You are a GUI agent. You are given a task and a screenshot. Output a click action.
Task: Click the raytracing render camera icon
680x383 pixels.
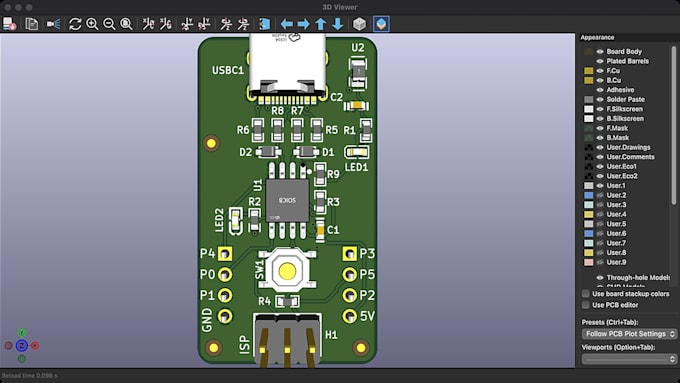point(54,24)
